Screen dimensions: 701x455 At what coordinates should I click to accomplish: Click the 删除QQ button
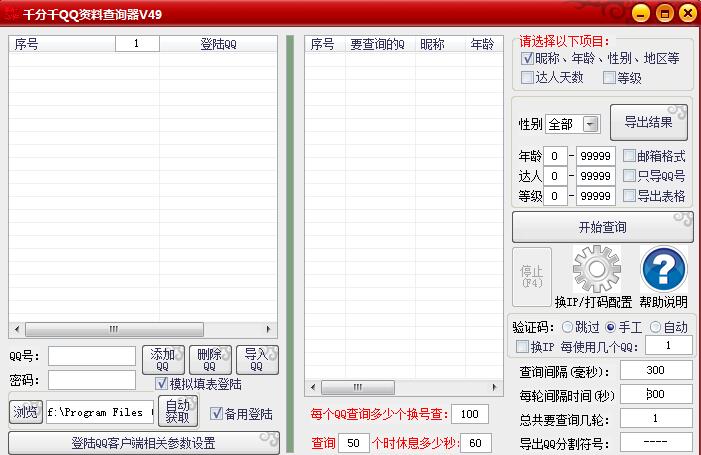210,359
